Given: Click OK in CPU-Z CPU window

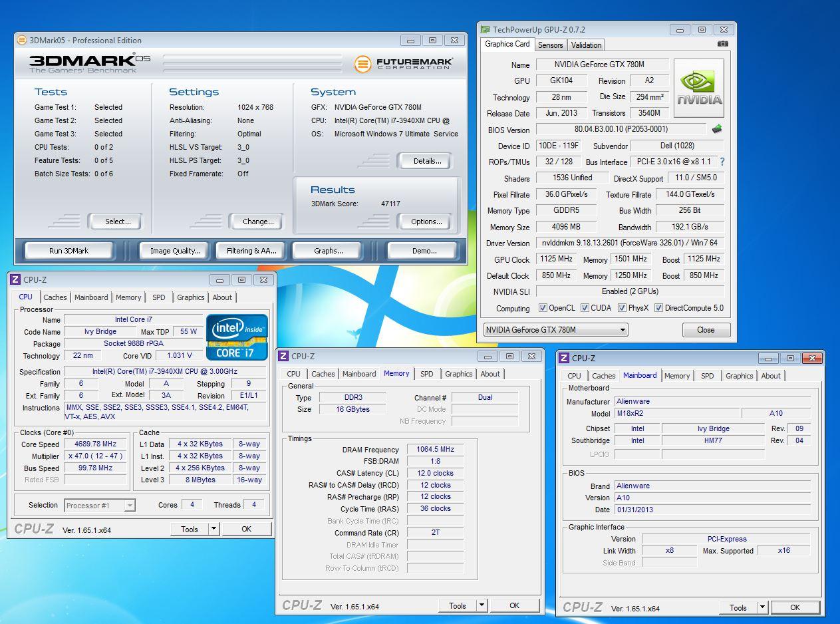Looking at the screenshot, I should 247,529.
